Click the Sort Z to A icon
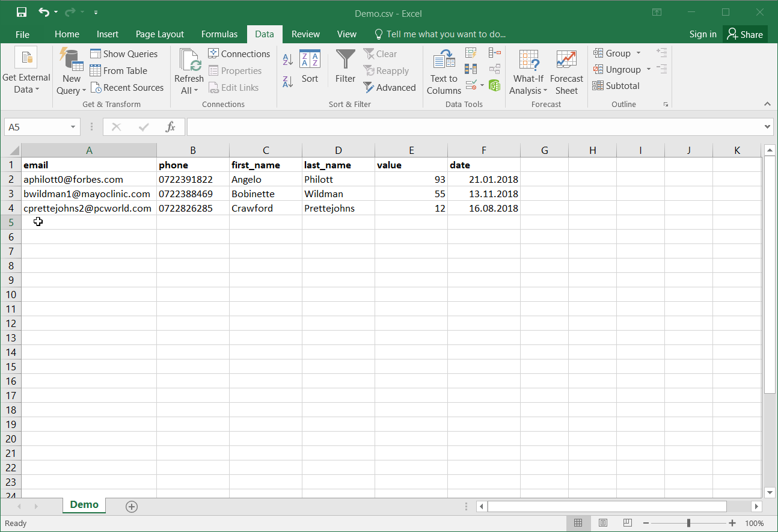The height and width of the screenshot is (532, 778). point(287,81)
